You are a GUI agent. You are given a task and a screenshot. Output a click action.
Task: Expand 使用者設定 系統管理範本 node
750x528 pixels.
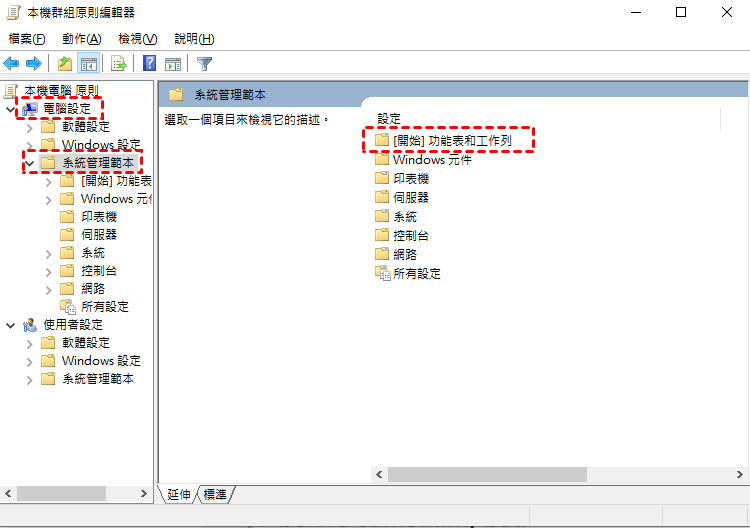tap(30, 380)
